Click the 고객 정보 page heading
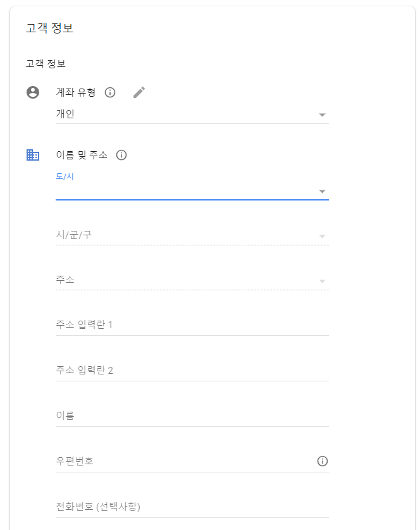The height and width of the screenshot is (530, 420). pos(49,28)
